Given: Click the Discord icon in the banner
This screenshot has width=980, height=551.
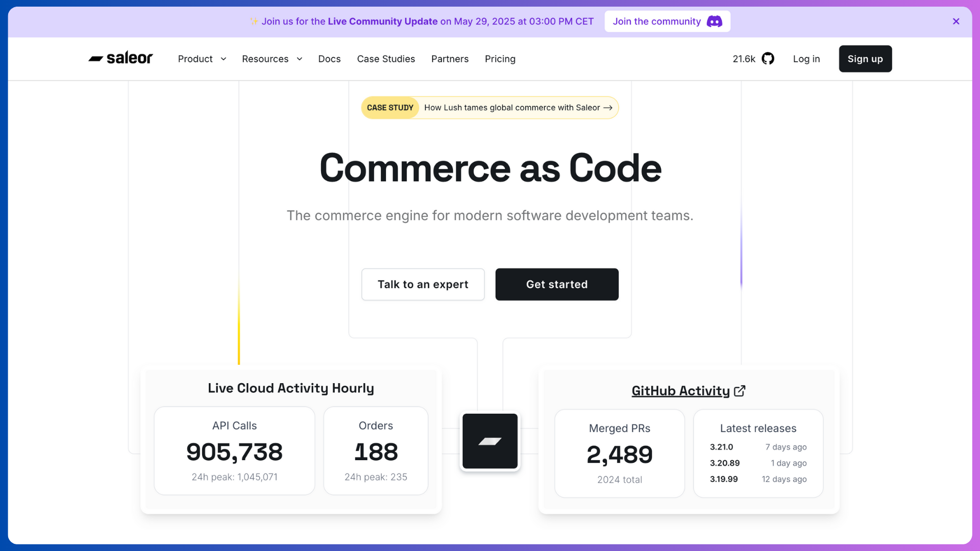Looking at the screenshot, I should (714, 21).
